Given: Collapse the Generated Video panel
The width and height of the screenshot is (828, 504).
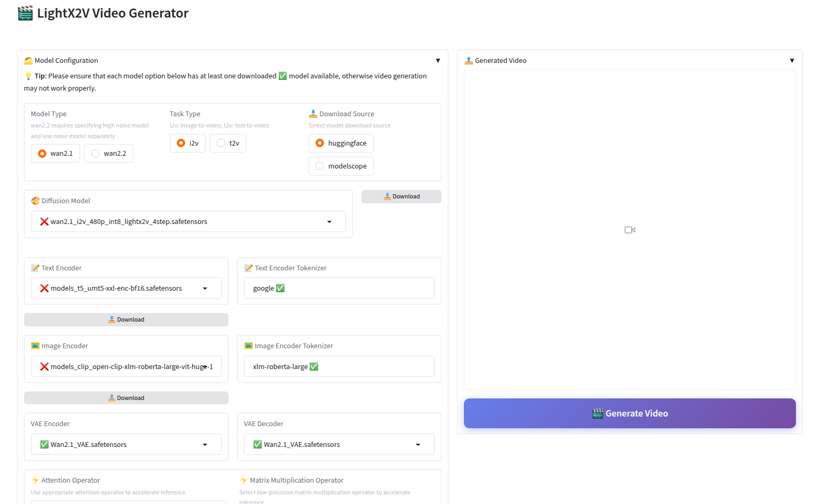Looking at the screenshot, I should [x=792, y=61].
